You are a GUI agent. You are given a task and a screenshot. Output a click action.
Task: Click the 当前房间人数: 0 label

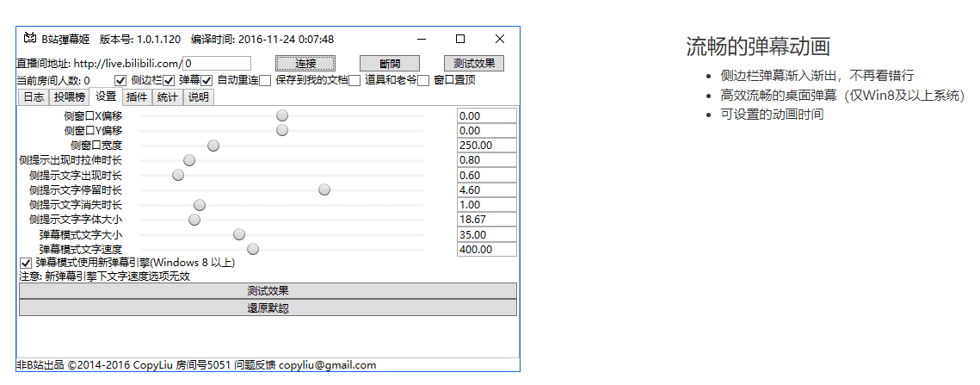[x=53, y=80]
